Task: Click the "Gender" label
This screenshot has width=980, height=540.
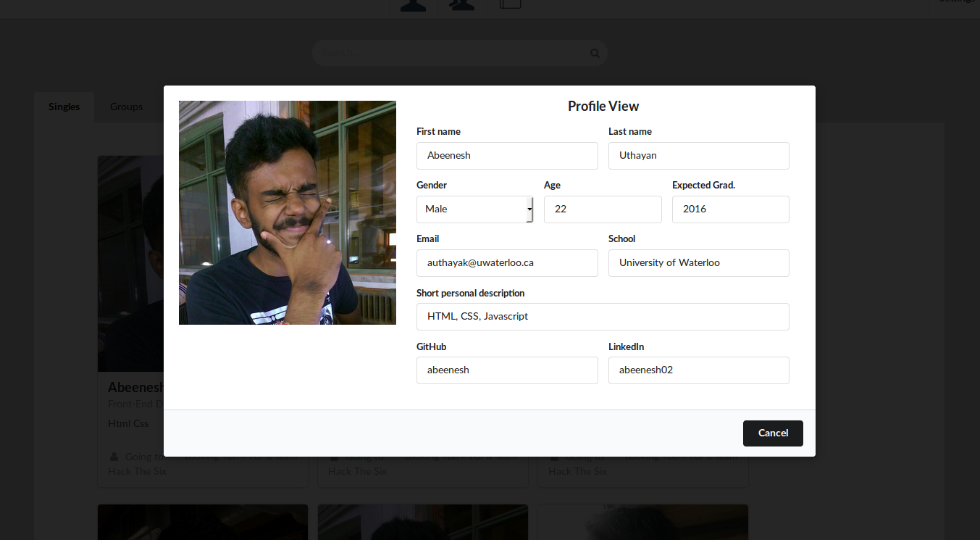Action: (432, 185)
